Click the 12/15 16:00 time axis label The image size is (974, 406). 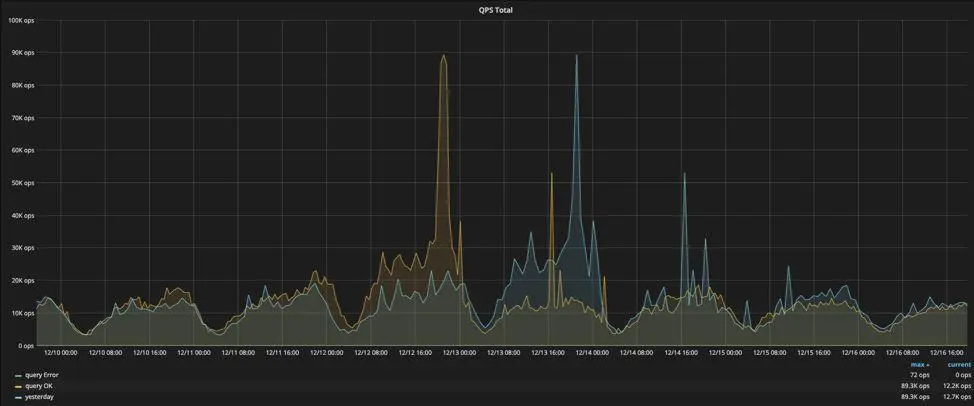point(814,353)
